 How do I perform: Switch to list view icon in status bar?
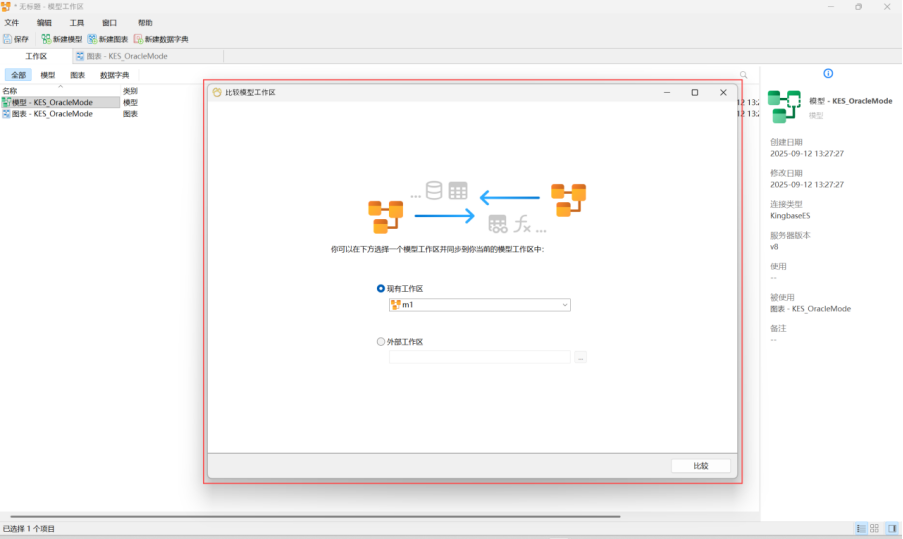click(x=860, y=528)
